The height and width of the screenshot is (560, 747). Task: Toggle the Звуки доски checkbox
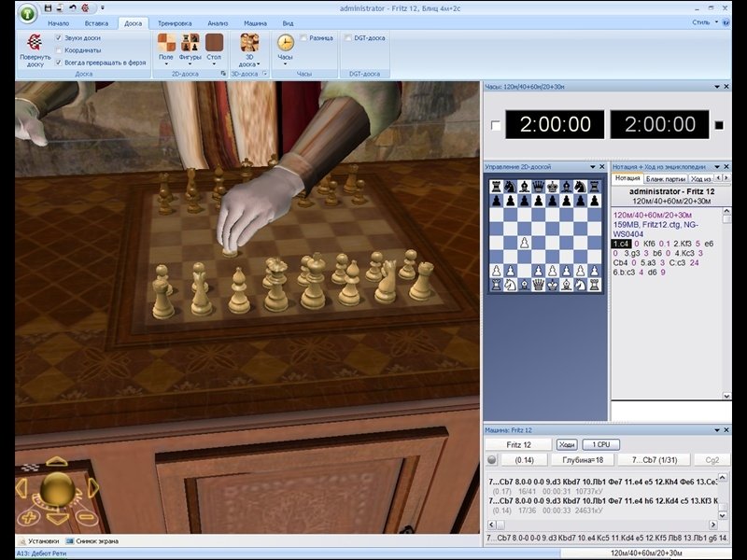[59, 37]
